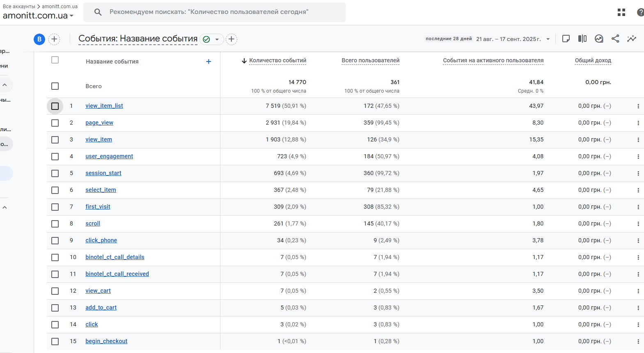Check the click_phone row checkbox
Viewport: 644px width, 353px height.
click(55, 241)
